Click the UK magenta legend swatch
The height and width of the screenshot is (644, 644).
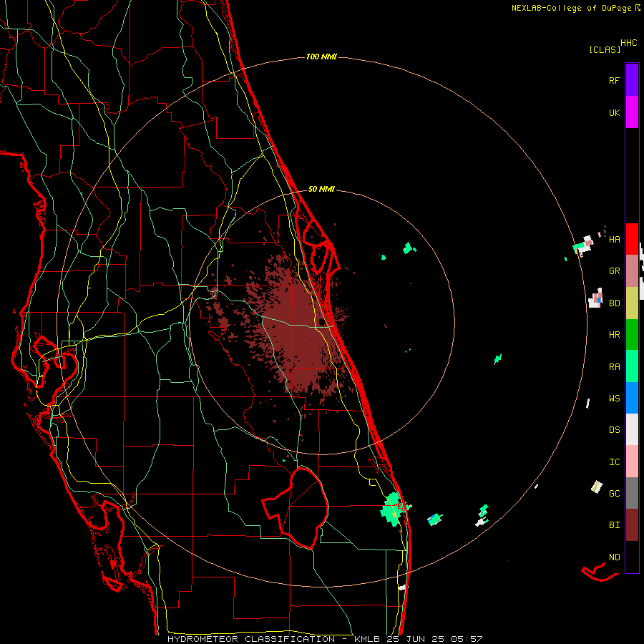[x=632, y=112]
